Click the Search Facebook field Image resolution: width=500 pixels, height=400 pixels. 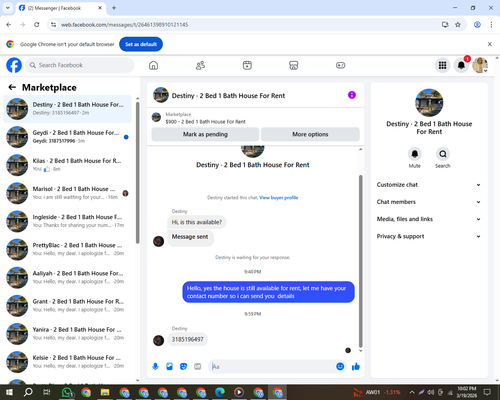click(80, 65)
